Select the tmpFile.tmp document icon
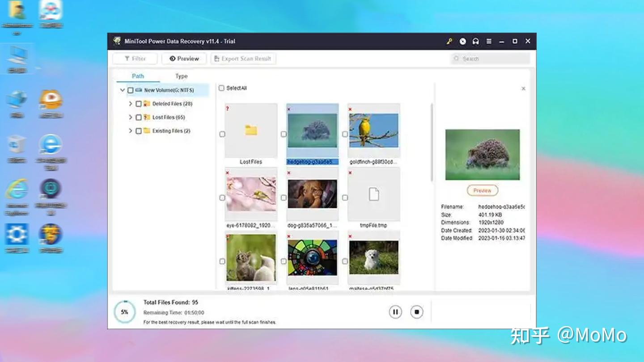The width and height of the screenshot is (644, 362). tap(374, 194)
